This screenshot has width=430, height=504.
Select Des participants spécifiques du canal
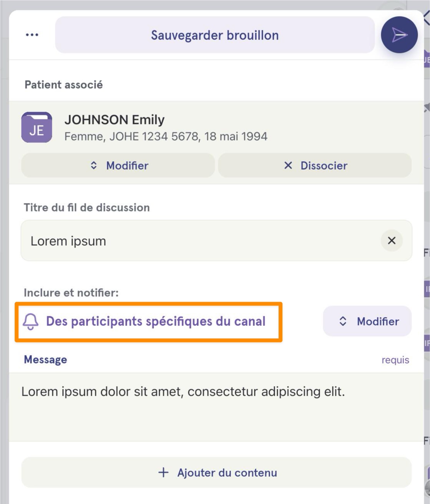pos(156,321)
